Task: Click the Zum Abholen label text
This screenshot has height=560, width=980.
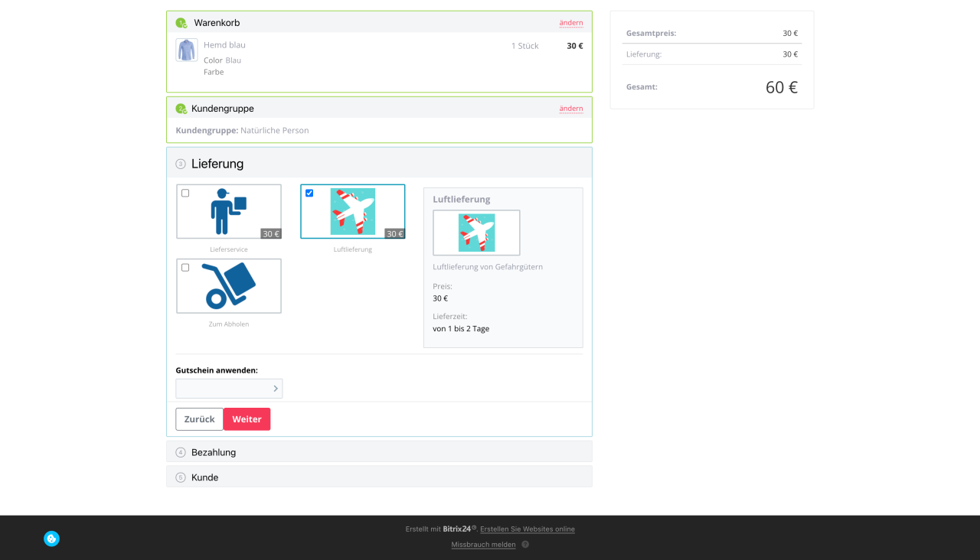Action: click(x=229, y=324)
